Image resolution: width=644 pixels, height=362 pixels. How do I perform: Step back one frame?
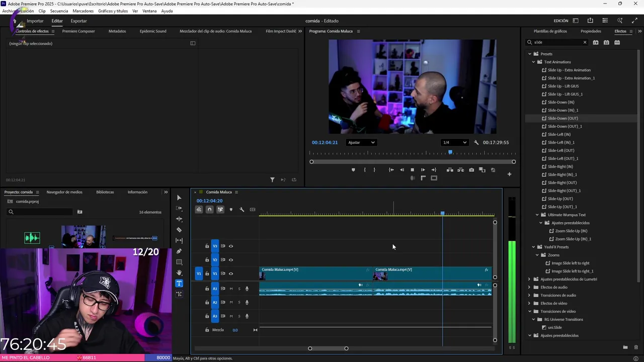point(401,170)
